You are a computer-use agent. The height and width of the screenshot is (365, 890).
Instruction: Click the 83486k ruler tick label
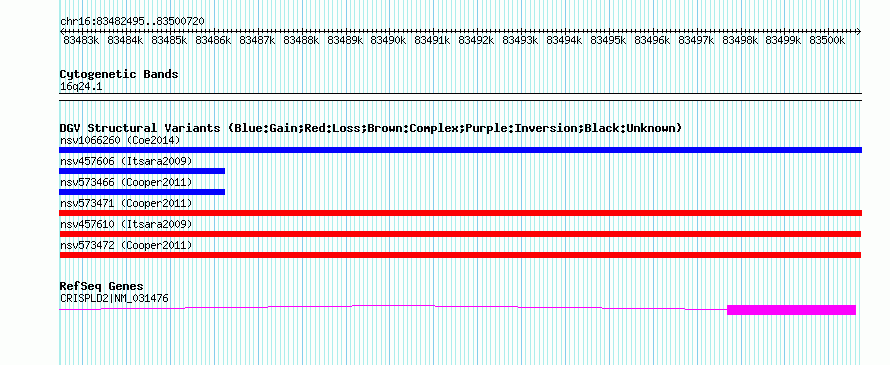(213, 41)
